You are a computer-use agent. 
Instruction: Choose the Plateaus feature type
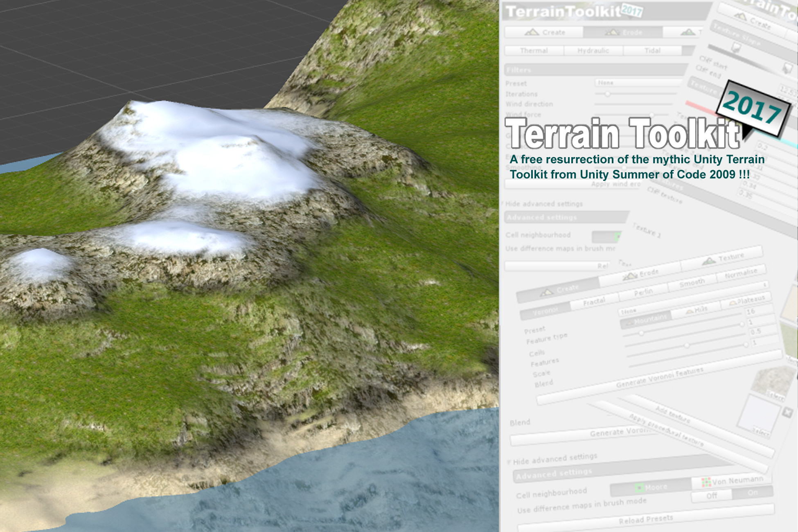coord(746,300)
